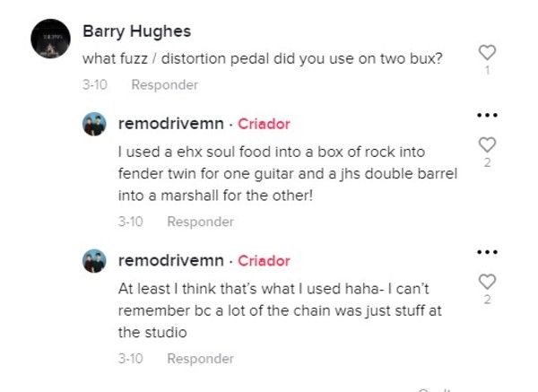Visit remodrivemn profile from studio reply
The height and width of the screenshot is (392, 538).
[x=171, y=260]
